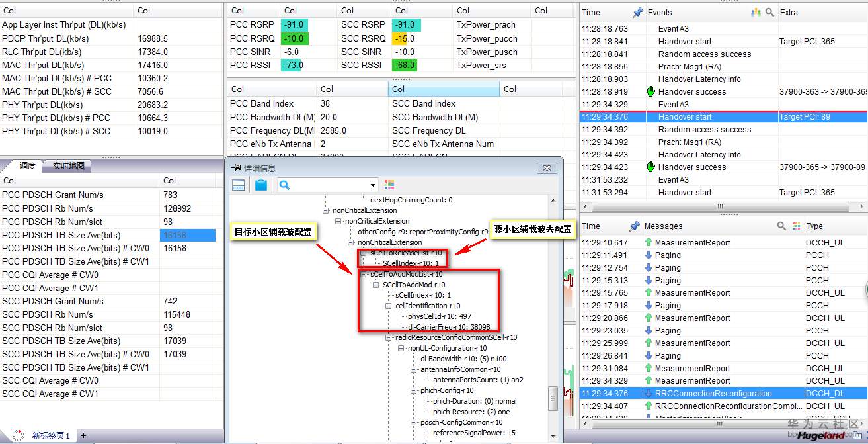
Task: Click the PCC Frequency DL value 2585.0
Action: tap(333, 130)
